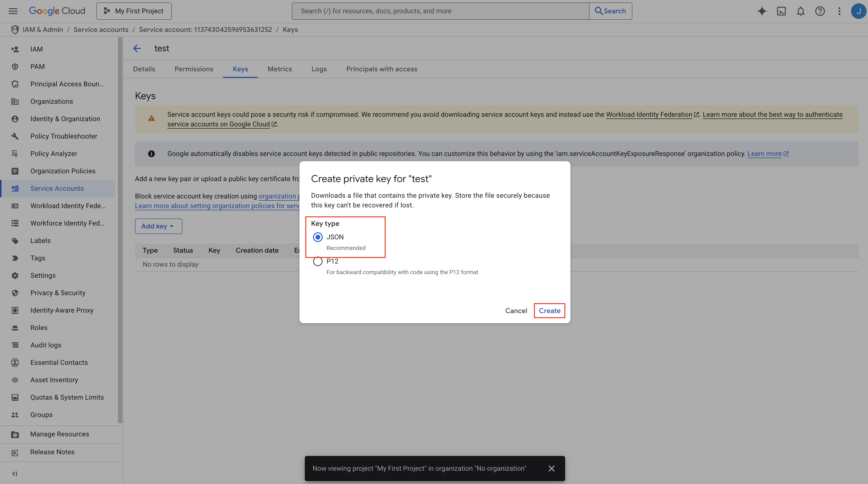Open Policy Troubleshooter sidebar item
The height and width of the screenshot is (484, 868).
pos(58,136)
